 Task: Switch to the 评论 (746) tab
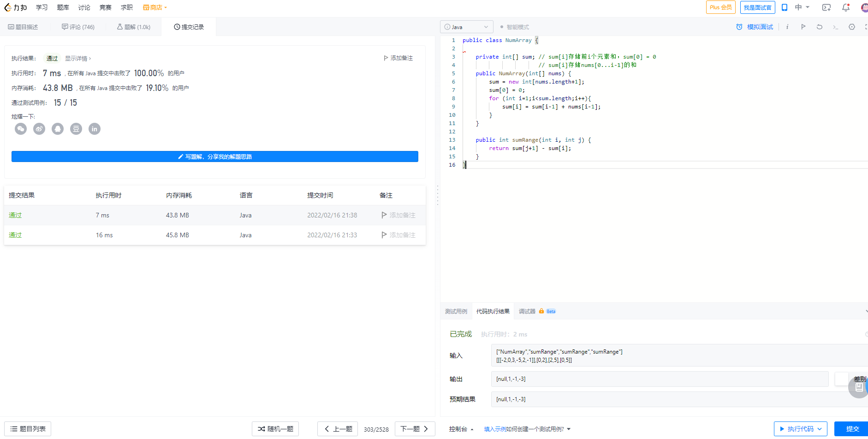pos(78,27)
